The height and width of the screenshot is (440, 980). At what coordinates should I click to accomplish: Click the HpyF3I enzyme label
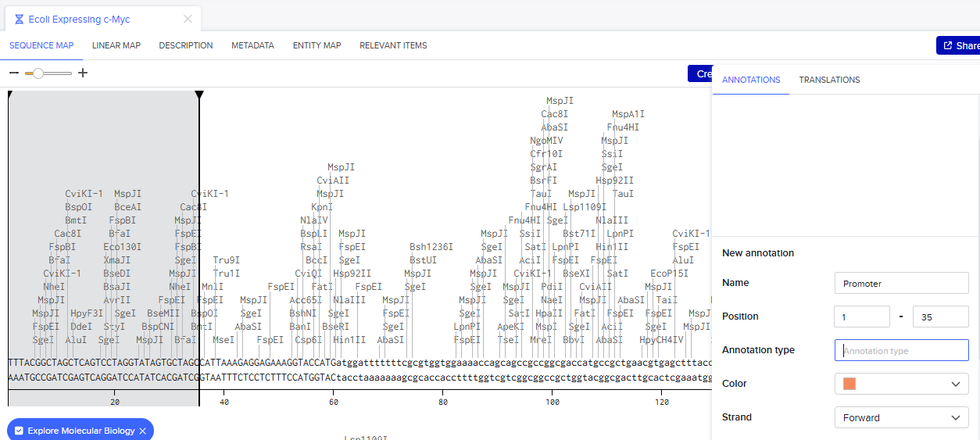87,313
